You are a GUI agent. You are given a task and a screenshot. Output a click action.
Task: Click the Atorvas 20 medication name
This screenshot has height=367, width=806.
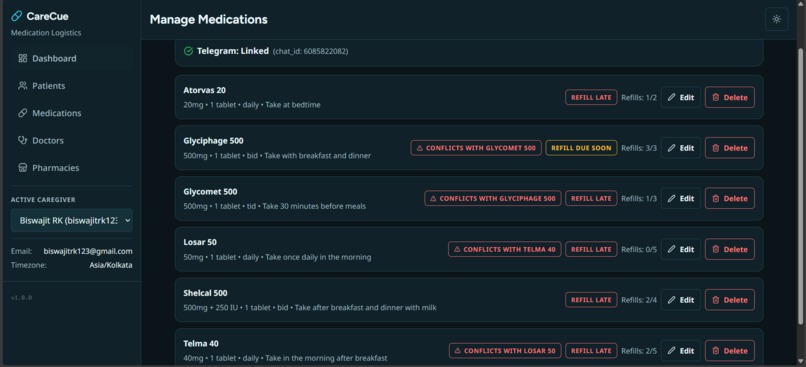point(205,90)
